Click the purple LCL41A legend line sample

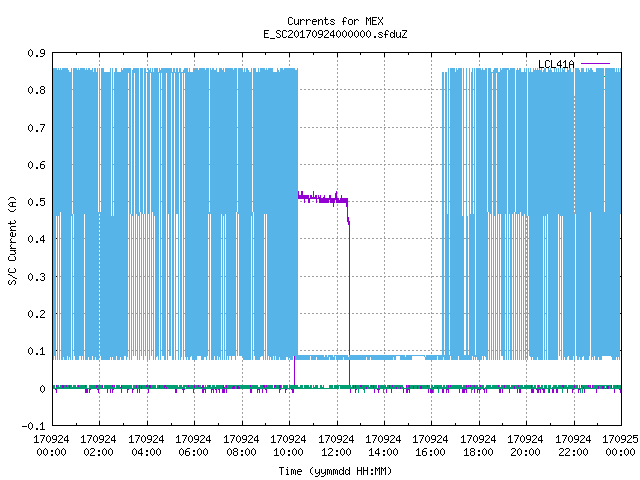tap(595, 64)
